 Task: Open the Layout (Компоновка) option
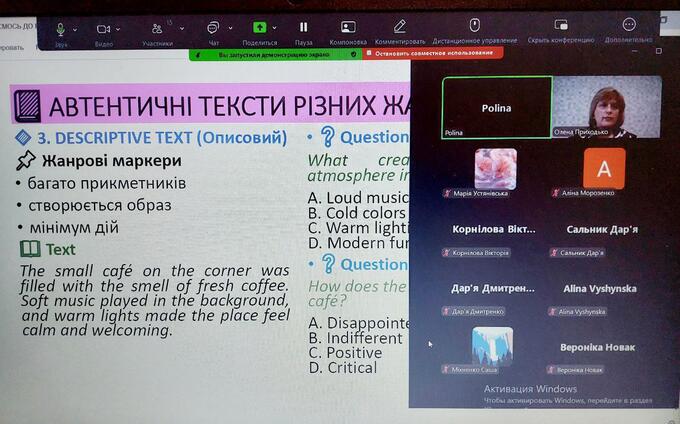coord(348,28)
